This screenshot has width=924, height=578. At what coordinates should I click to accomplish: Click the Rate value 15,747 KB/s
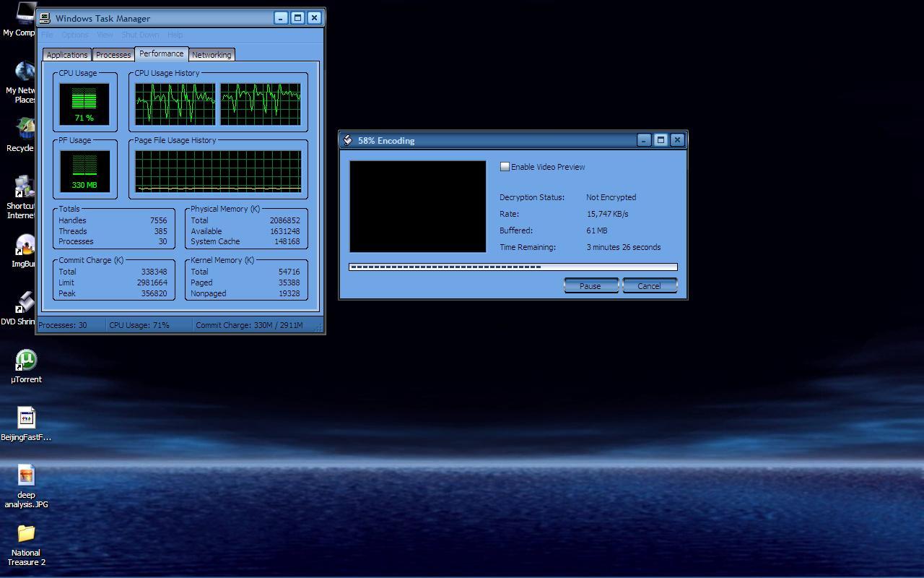click(607, 214)
